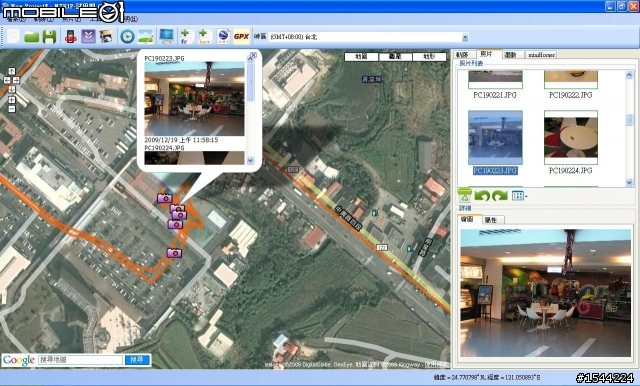Switch map to terrain view button (rightmost)
This screenshot has height=386, width=640.
coord(429,57)
